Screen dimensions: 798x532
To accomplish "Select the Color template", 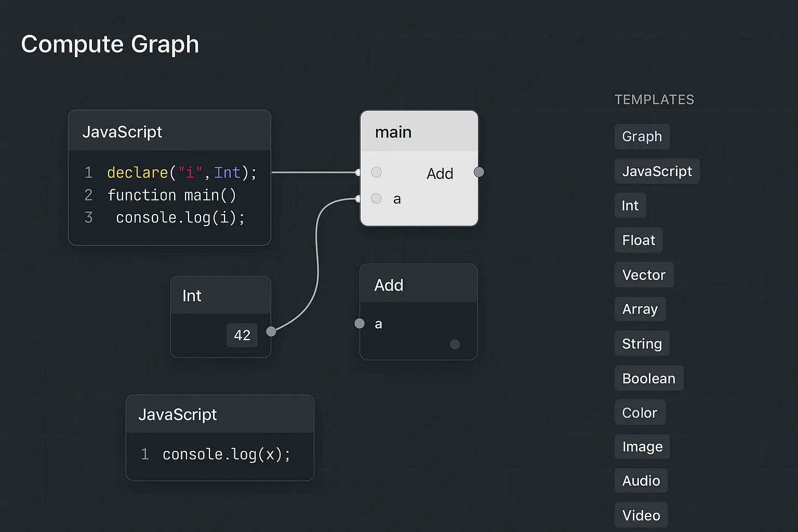I will [640, 413].
